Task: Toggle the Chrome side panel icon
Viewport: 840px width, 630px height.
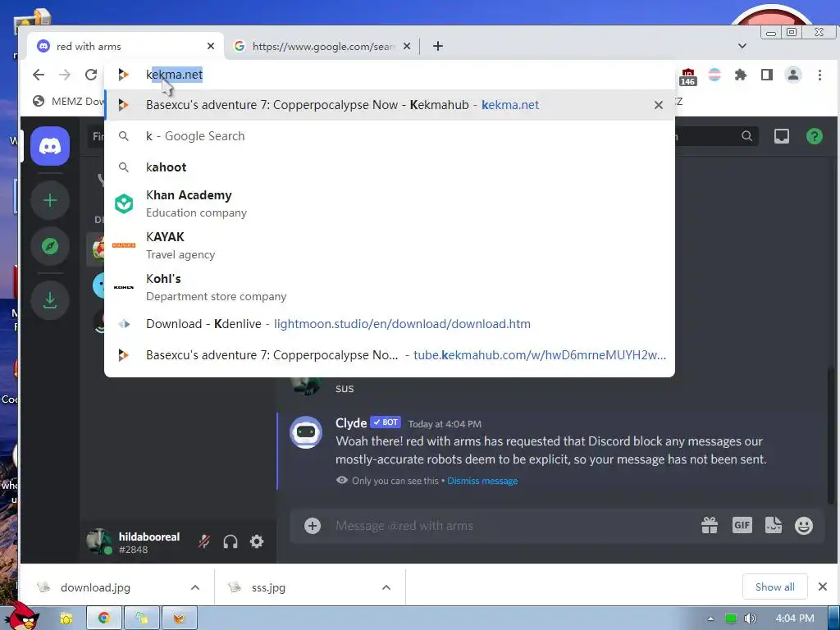Action: [x=767, y=75]
